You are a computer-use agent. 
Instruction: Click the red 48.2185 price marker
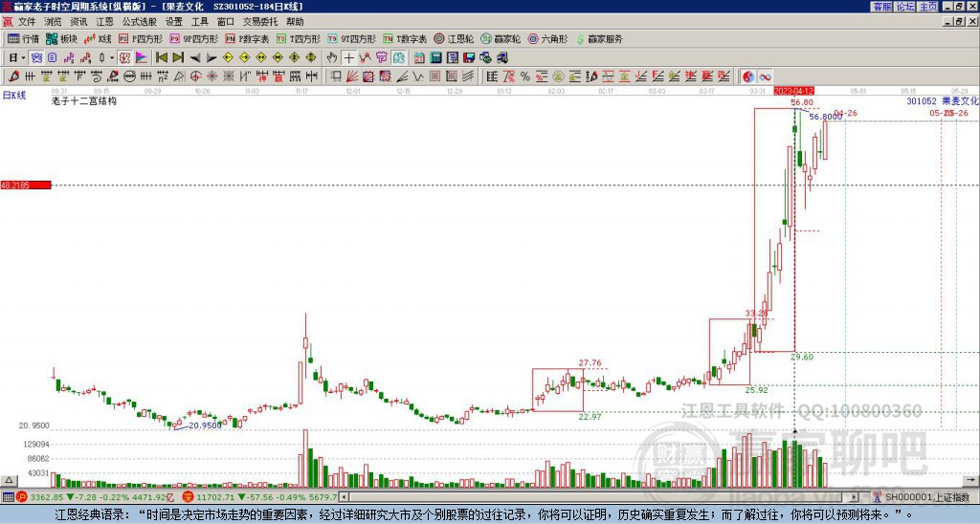point(26,185)
